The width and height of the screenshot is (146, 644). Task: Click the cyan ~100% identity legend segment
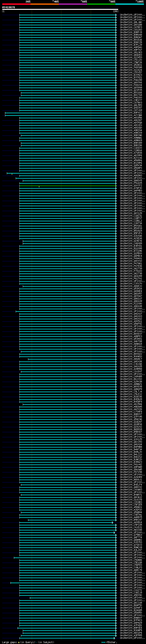click(130, 4)
